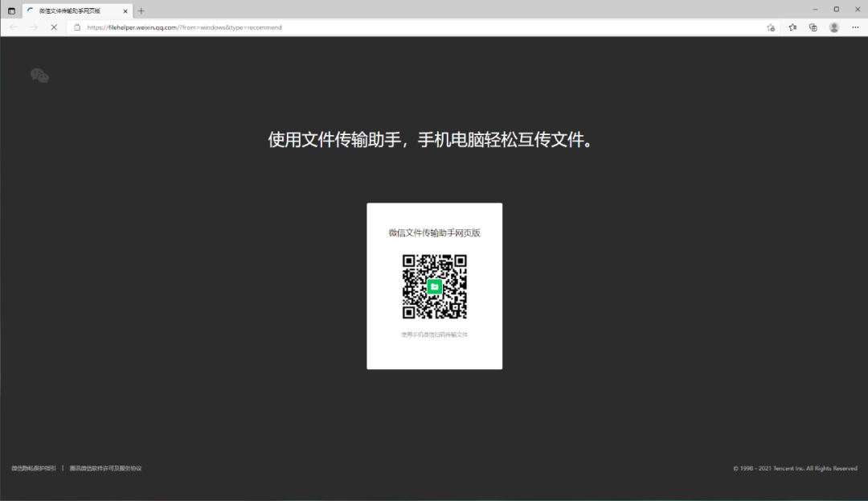868x501 pixels.
Task: Maximize the browser window
Action: [837, 10]
